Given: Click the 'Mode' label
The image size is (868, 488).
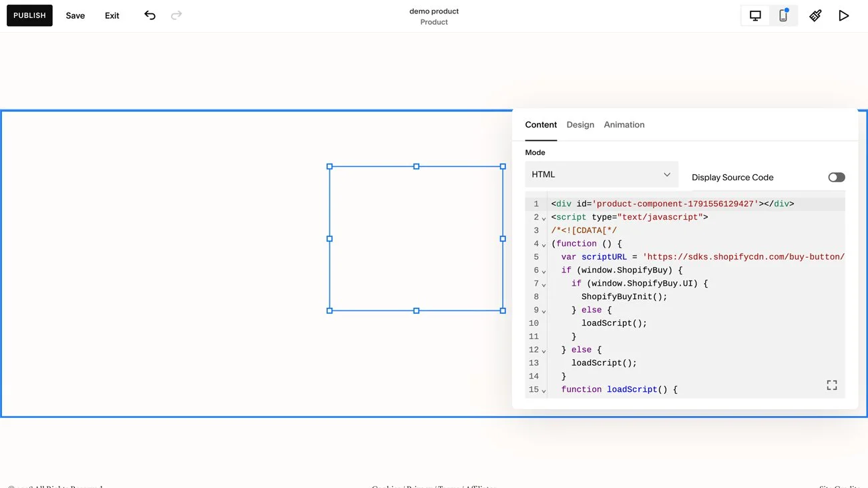Looking at the screenshot, I should point(535,152).
